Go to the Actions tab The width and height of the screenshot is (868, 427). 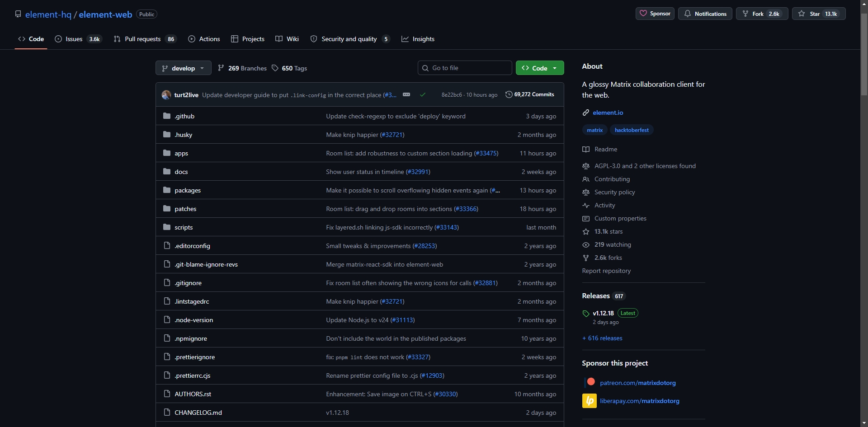[x=204, y=39]
